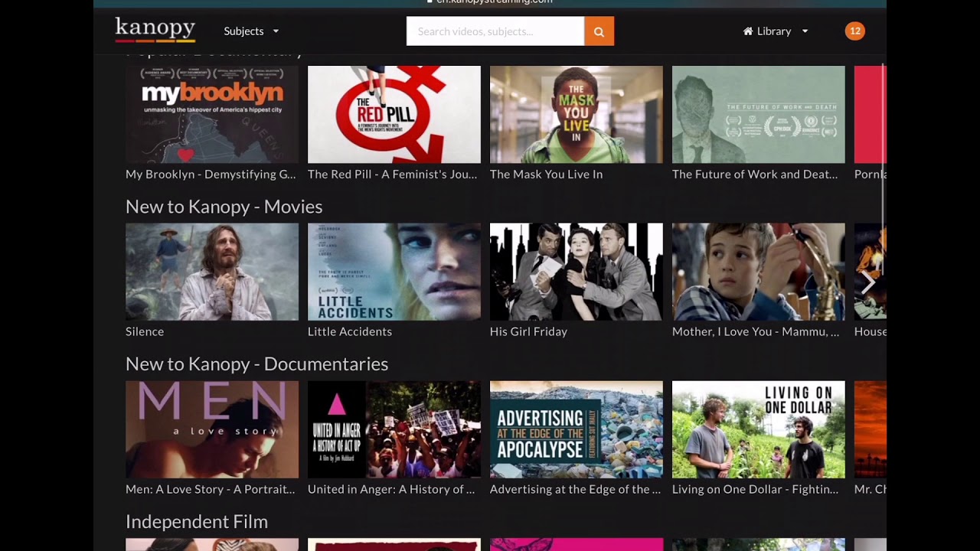The height and width of the screenshot is (551, 980).
Task: Click the Kanopy logo
Action: (x=155, y=30)
